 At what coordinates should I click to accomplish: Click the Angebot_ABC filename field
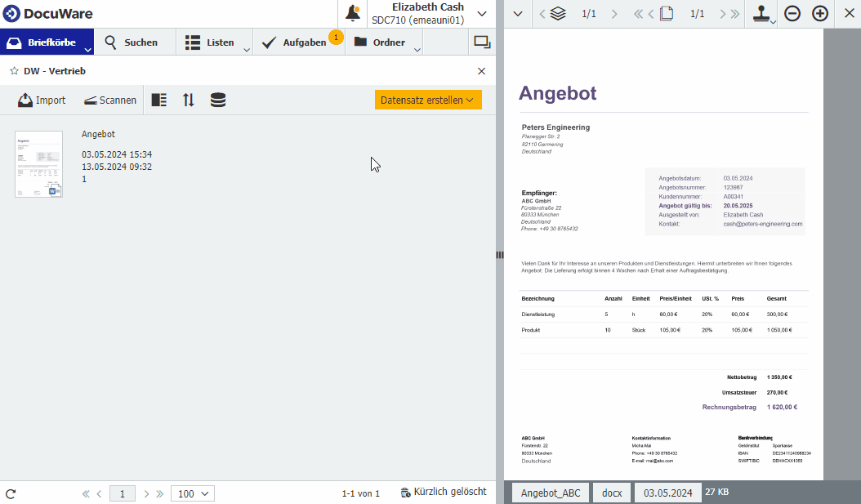tap(550, 493)
